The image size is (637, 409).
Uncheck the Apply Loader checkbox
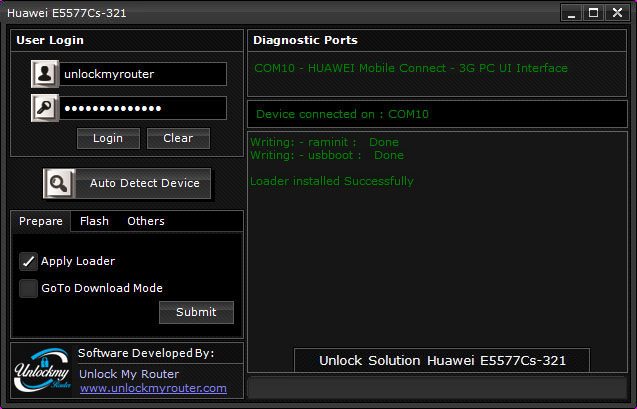pyautogui.click(x=28, y=261)
